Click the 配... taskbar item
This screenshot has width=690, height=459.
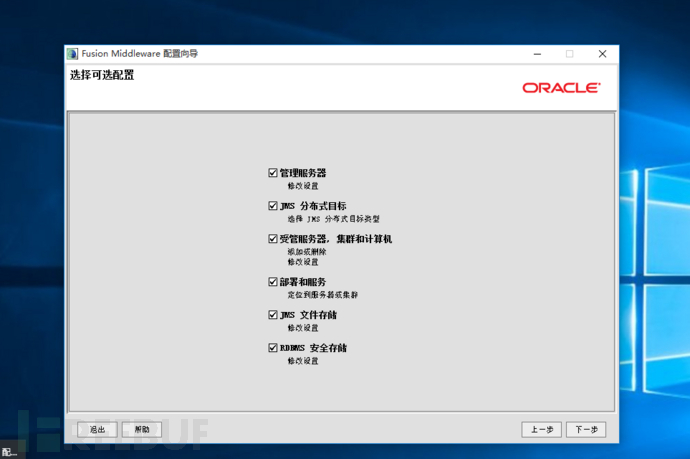[10, 452]
